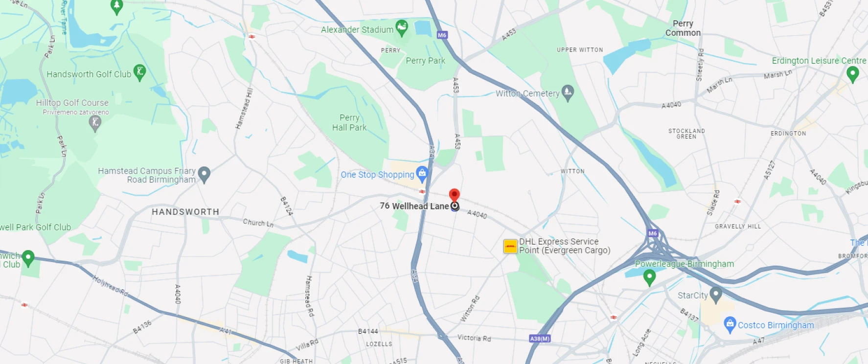This screenshot has width=868, height=364.
Task: Select the Erdington Leisure Centre pin
Action: click(x=852, y=74)
